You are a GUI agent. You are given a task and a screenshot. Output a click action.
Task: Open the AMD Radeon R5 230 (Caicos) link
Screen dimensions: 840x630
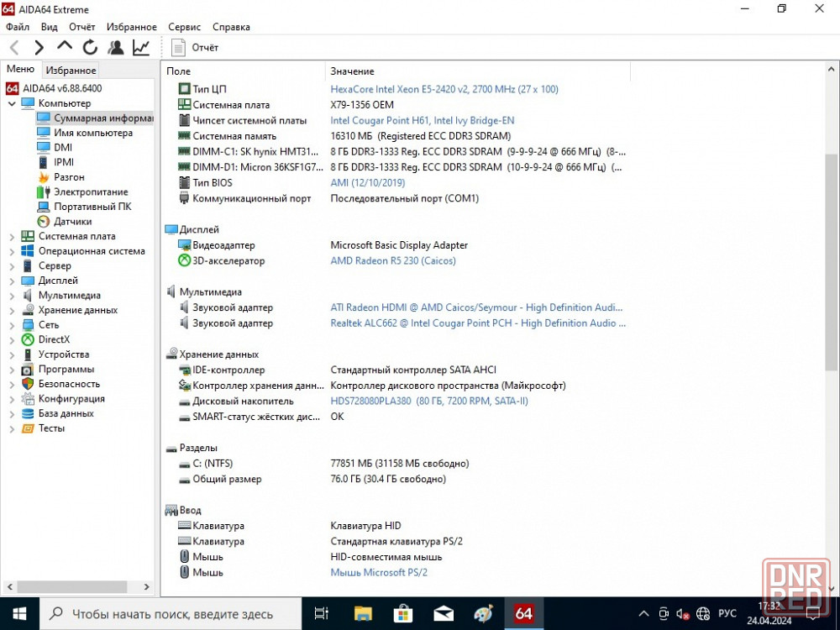[x=392, y=261]
